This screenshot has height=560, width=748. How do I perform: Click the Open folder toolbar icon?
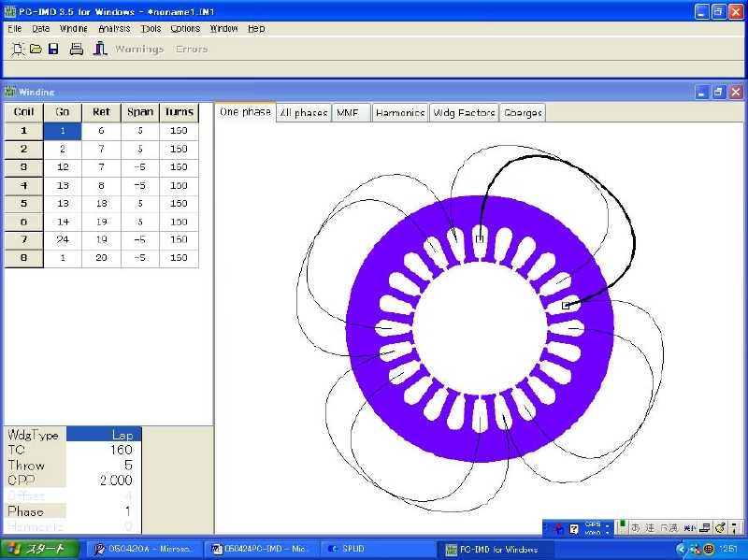click(36, 49)
